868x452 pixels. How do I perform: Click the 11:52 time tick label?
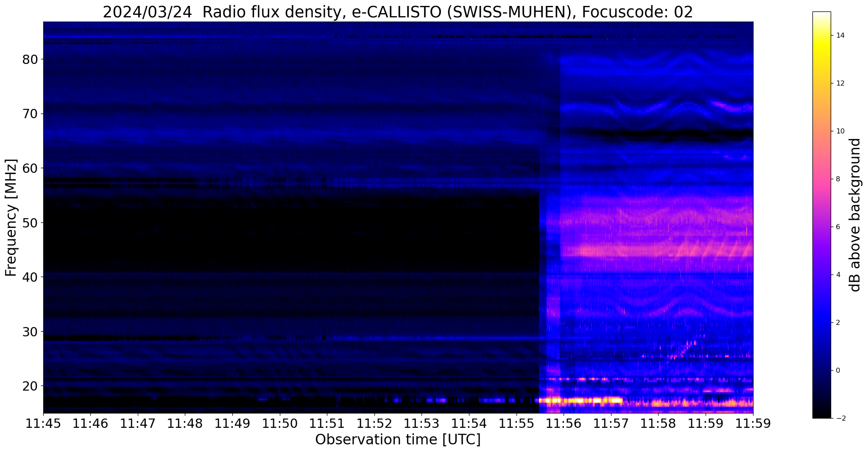coord(374,424)
